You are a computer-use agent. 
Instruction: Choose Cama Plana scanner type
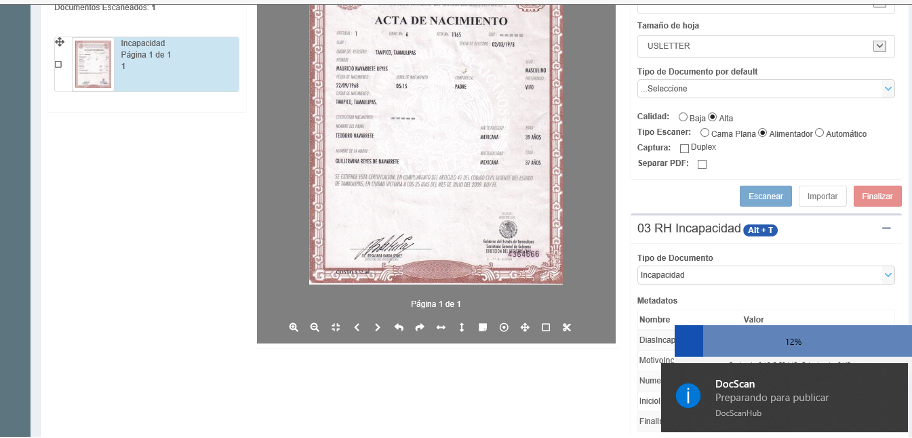coord(705,133)
